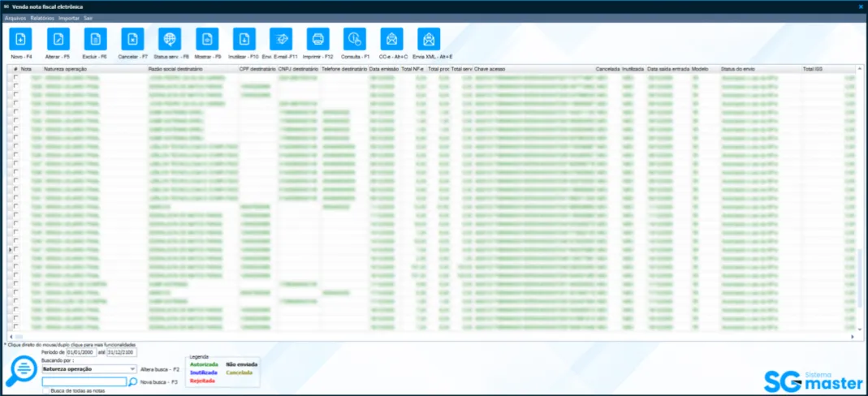The image size is (868, 396).
Task: Click the Mostrar - F9 icon
Action: (207, 39)
